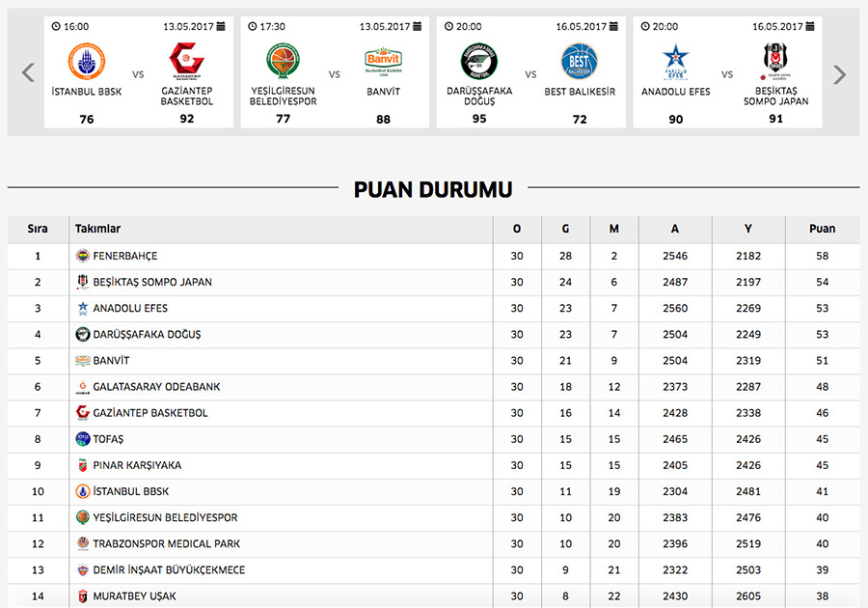Click Anadolu Efes star logo in standings row 3
The height and width of the screenshot is (608, 868).
tap(83, 308)
